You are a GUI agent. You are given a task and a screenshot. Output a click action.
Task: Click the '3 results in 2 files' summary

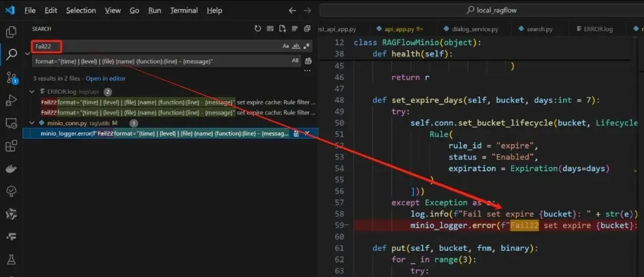pos(58,78)
